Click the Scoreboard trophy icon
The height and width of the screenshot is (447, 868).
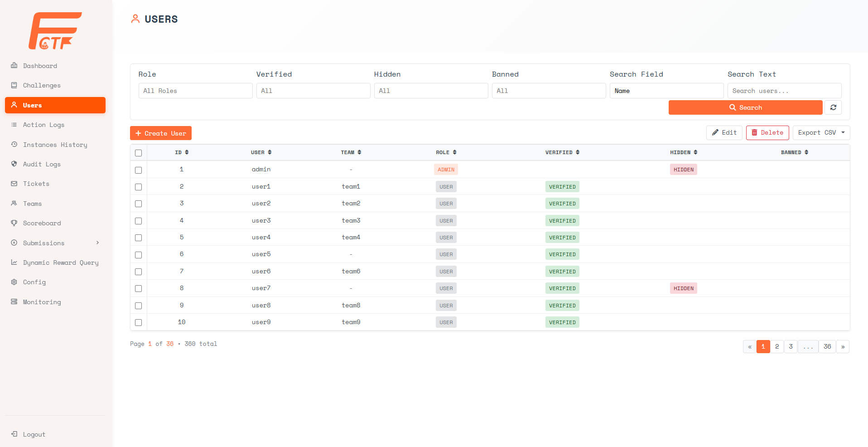(x=14, y=223)
